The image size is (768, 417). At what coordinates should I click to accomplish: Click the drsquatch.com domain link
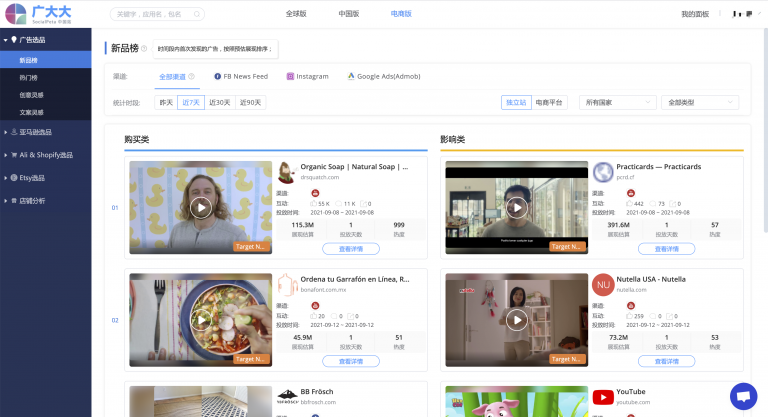[x=320, y=177]
